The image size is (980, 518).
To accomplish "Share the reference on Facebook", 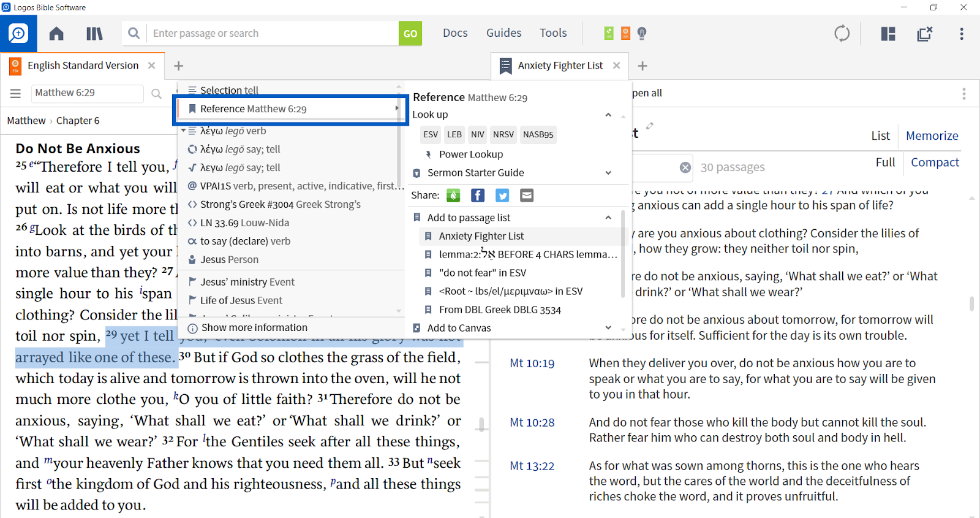I will point(478,195).
